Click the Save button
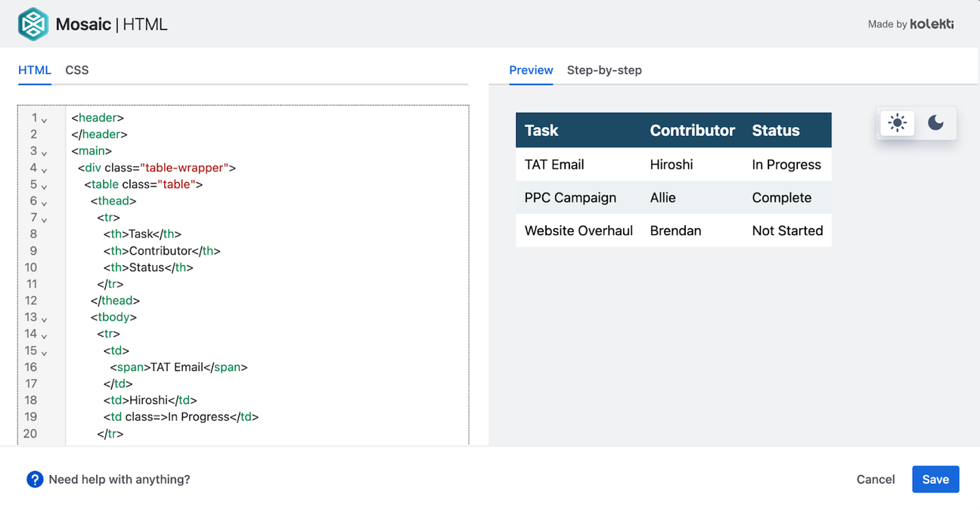This screenshot has width=980, height=510. (935, 479)
